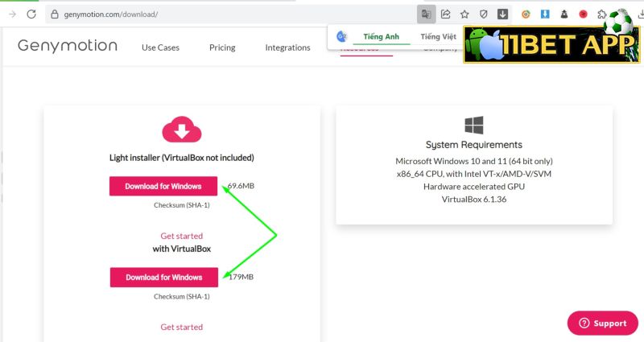
Task: Click the dark download arrow icon in address bar
Action: [x=502, y=14]
